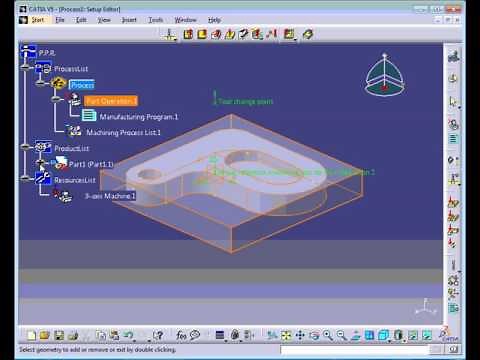This screenshot has height=360, width=480.
Task: Collapse the ProcessList tree branch
Action: [25, 67]
